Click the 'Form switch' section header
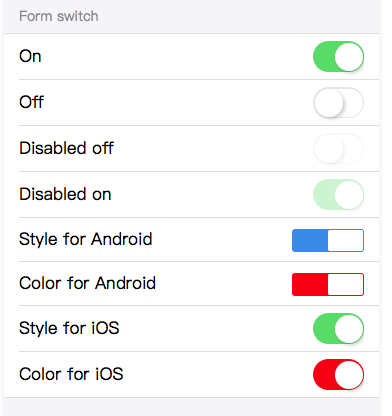392x416 pixels. [59, 16]
